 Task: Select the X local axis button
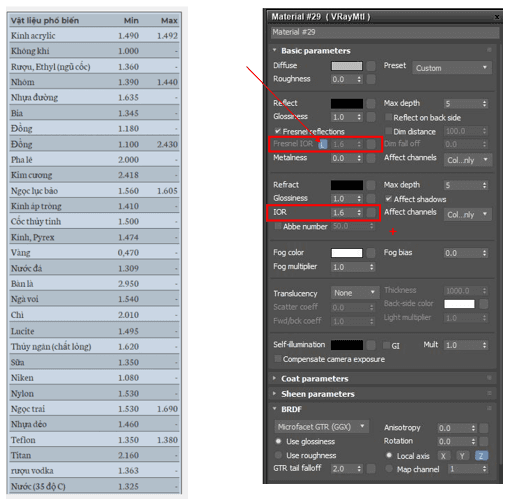point(443,456)
